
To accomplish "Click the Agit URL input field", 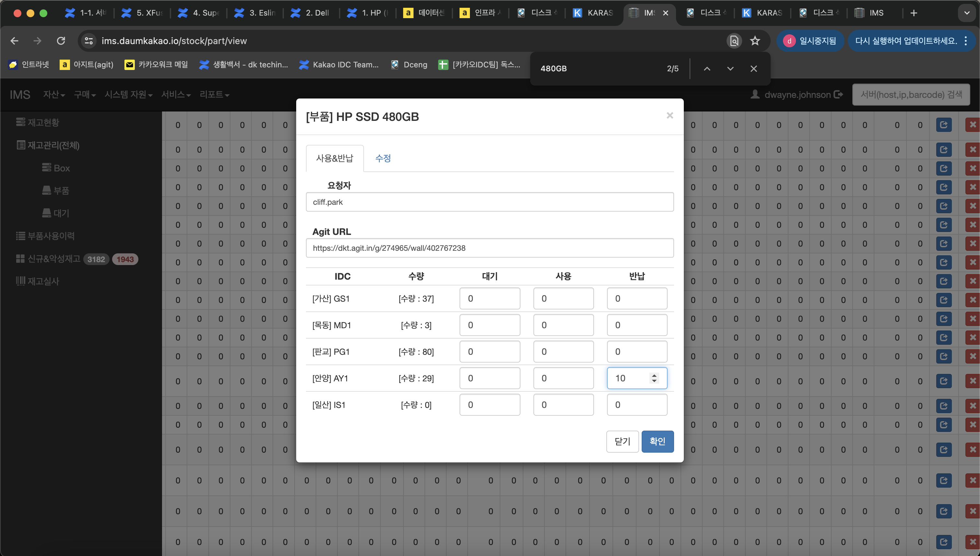I will (490, 248).
